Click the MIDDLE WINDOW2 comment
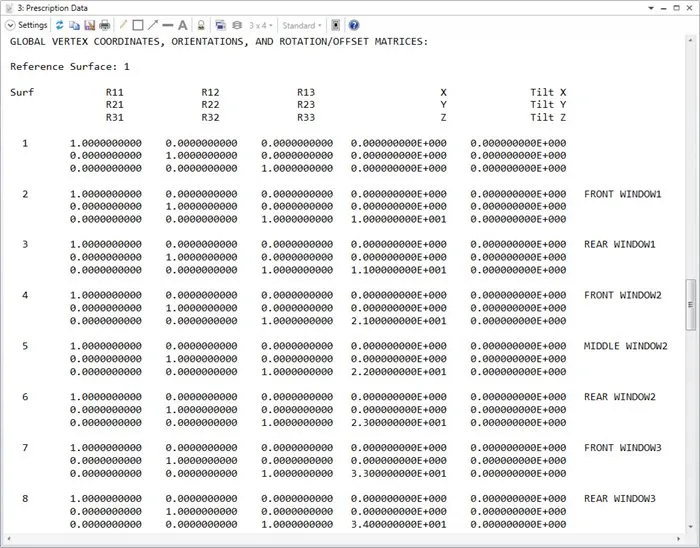700x548 pixels. click(626, 346)
